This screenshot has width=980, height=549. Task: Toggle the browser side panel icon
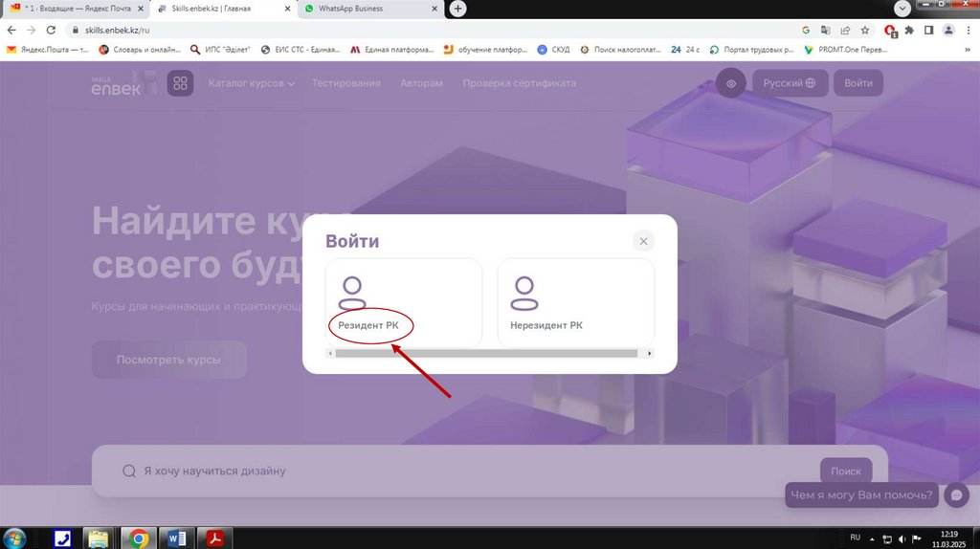coord(928,30)
